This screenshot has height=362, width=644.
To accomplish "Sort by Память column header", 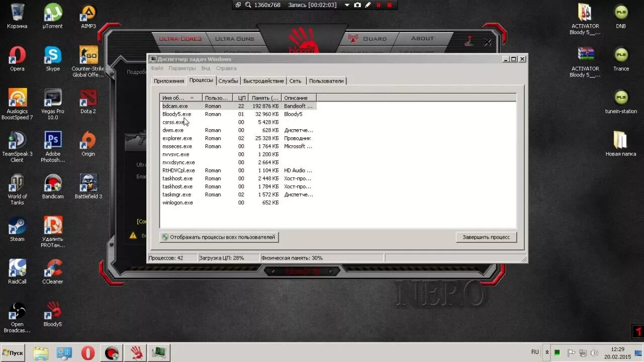I will 265,98.
